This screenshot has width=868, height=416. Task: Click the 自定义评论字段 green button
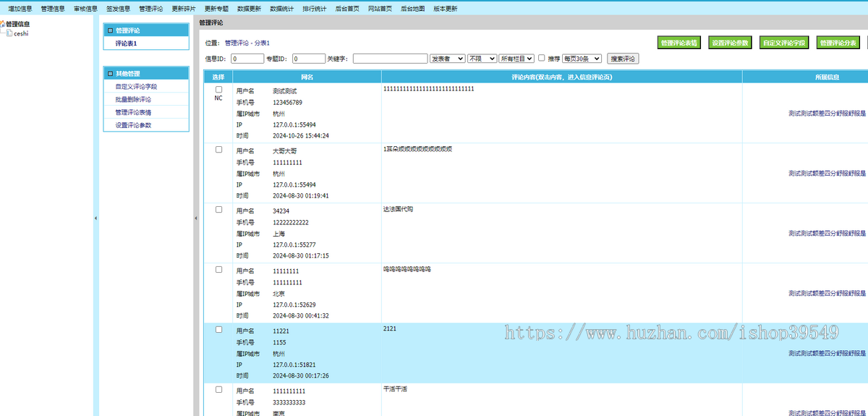pos(784,43)
